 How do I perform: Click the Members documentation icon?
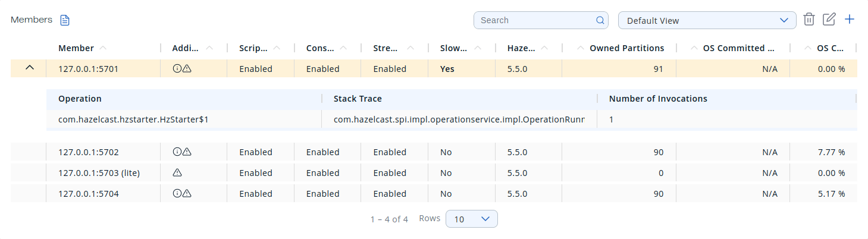coord(65,20)
